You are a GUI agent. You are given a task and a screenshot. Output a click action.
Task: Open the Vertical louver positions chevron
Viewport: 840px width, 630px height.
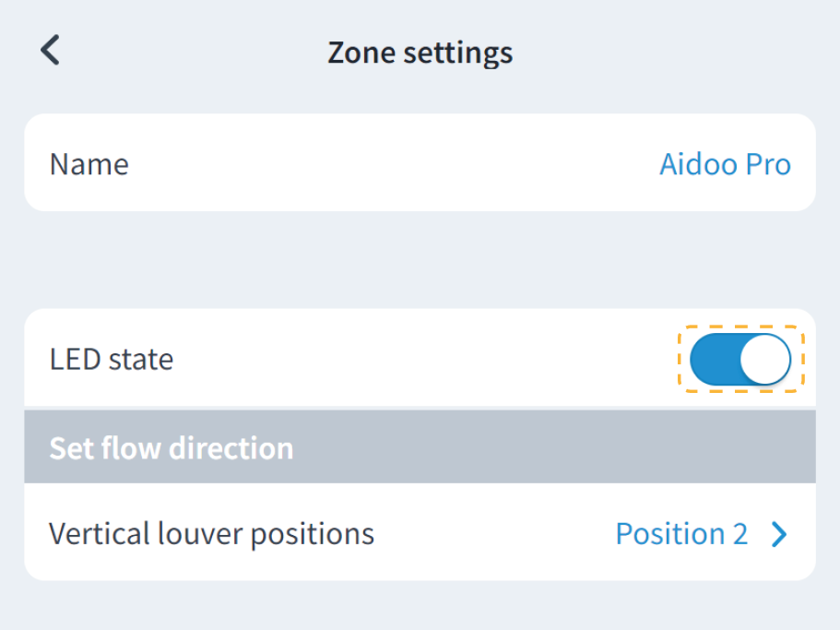tap(779, 534)
